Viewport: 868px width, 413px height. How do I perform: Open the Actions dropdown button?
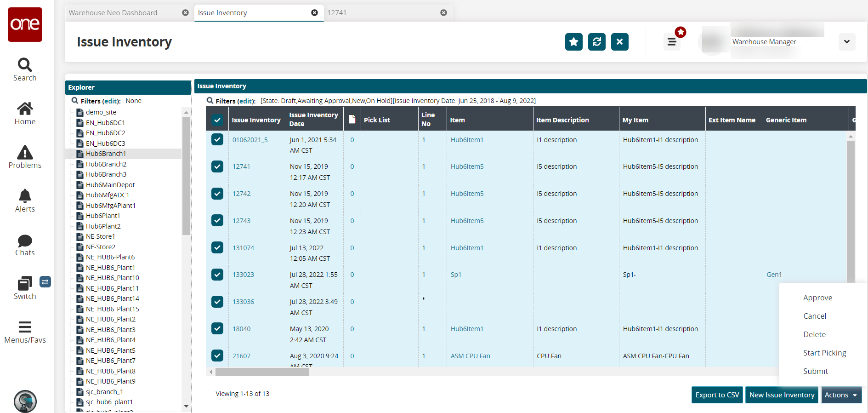(840, 395)
